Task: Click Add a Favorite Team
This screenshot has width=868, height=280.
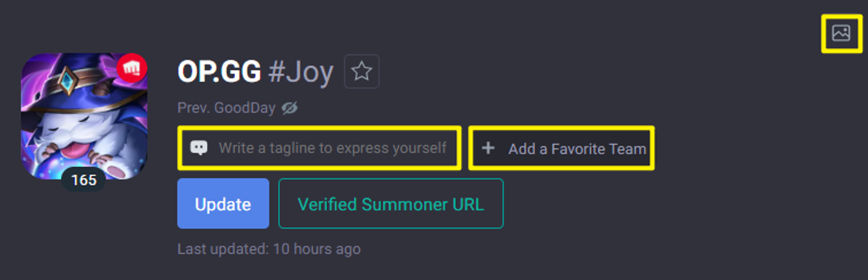Action: pyautogui.click(x=561, y=148)
